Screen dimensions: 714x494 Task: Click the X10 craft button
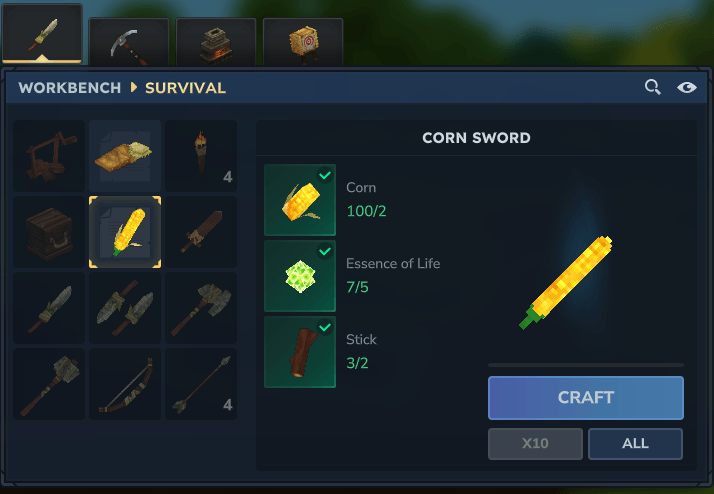pyautogui.click(x=535, y=443)
